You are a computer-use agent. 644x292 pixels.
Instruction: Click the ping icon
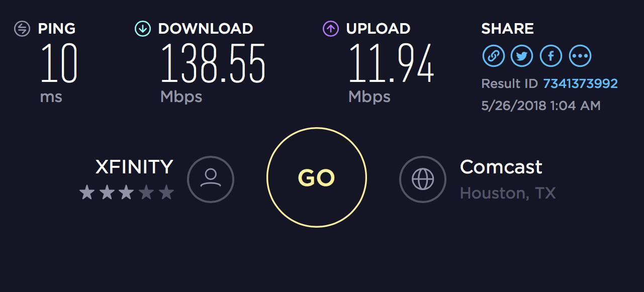tap(22, 29)
